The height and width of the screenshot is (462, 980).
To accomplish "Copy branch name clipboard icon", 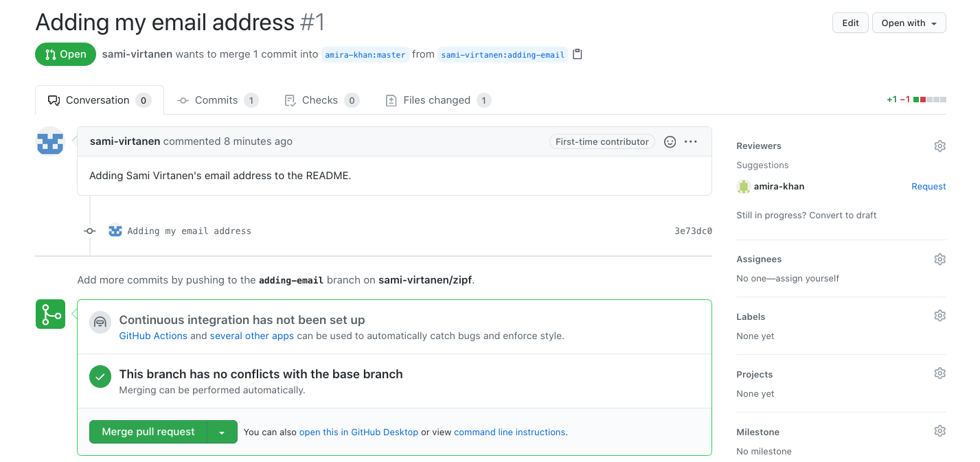I will pyautogui.click(x=578, y=54).
